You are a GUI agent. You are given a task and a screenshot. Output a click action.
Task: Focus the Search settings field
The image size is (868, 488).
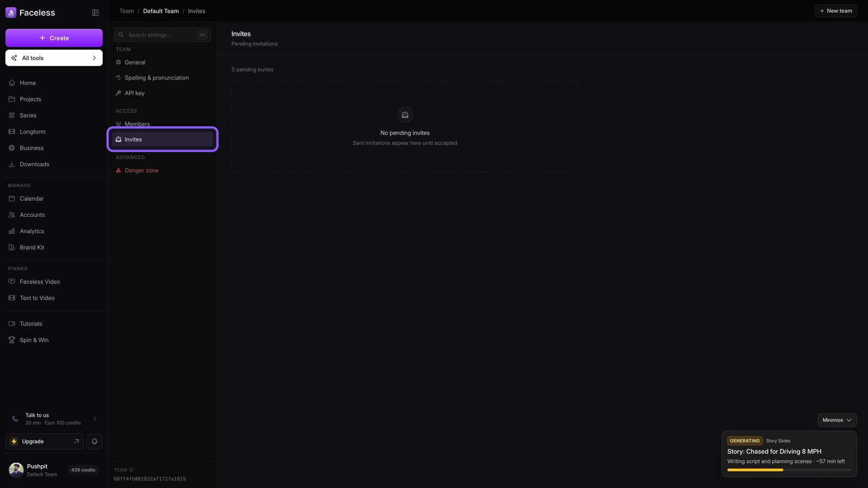click(x=162, y=35)
